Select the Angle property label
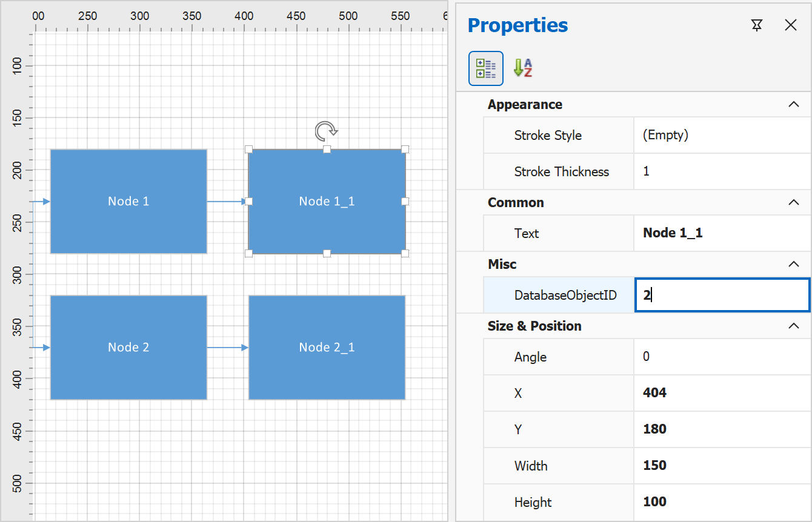Image resolution: width=812 pixels, height=522 pixels. coord(530,357)
